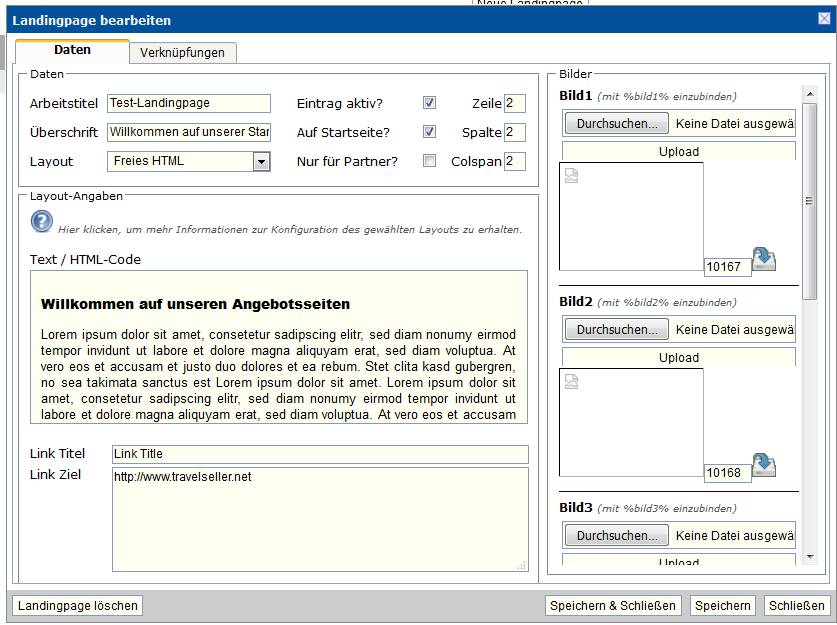Enable the 'Nur für Partner?' checkbox
Image resolution: width=837 pixels, height=625 pixels.
coord(429,161)
